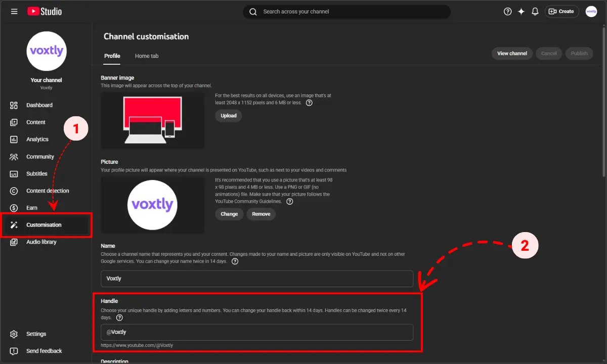Viewport: 607px width, 364px height.
Task: Click the Subtitles icon in sidebar
Action: [x=14, y=174]
